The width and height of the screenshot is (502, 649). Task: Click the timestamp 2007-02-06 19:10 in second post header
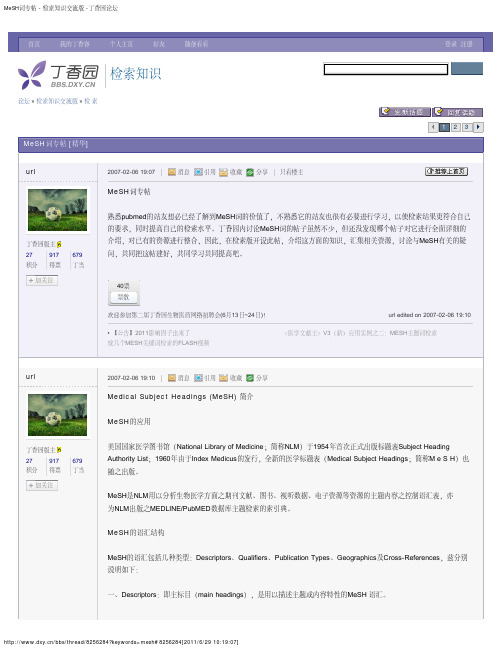point(131,378)
